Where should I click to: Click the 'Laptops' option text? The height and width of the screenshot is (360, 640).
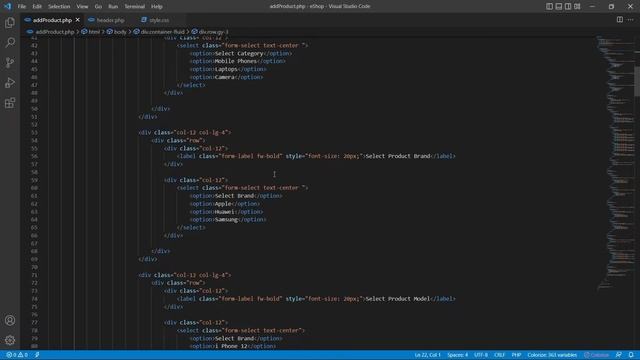(226, 69)
